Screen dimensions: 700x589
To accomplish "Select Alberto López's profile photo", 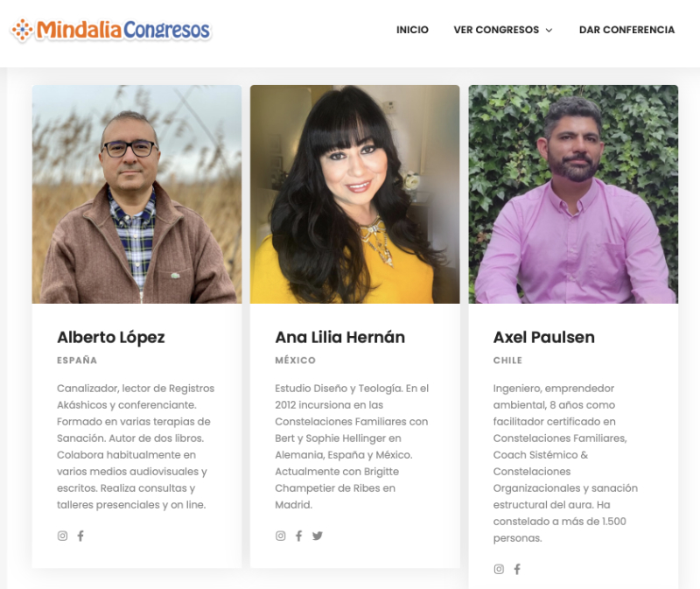I will pos(136,194).
